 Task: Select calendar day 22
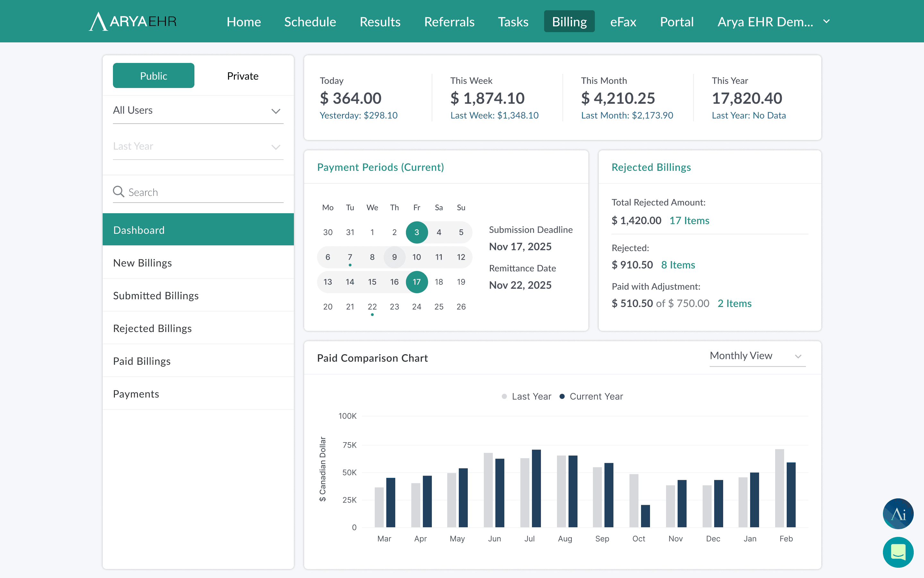(x=372, y=307)
